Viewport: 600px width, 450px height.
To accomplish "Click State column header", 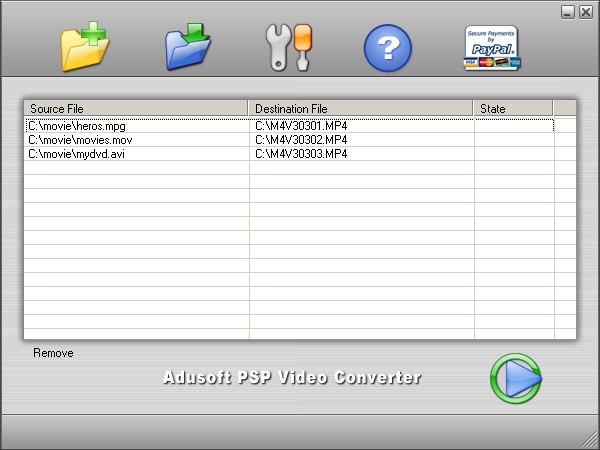I will pyautogui.click(x=513, y=109).
